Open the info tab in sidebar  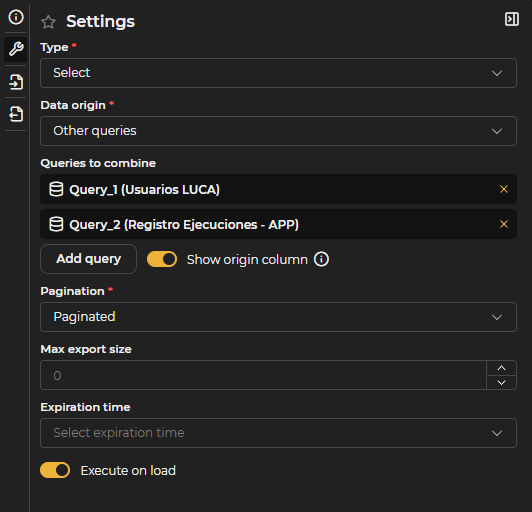16,17
